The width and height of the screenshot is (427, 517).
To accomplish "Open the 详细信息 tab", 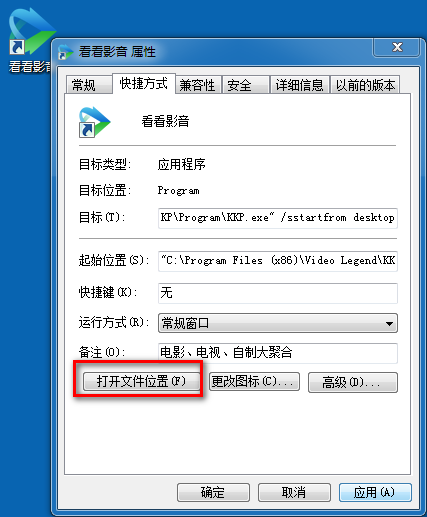I will tap(299, 85).
